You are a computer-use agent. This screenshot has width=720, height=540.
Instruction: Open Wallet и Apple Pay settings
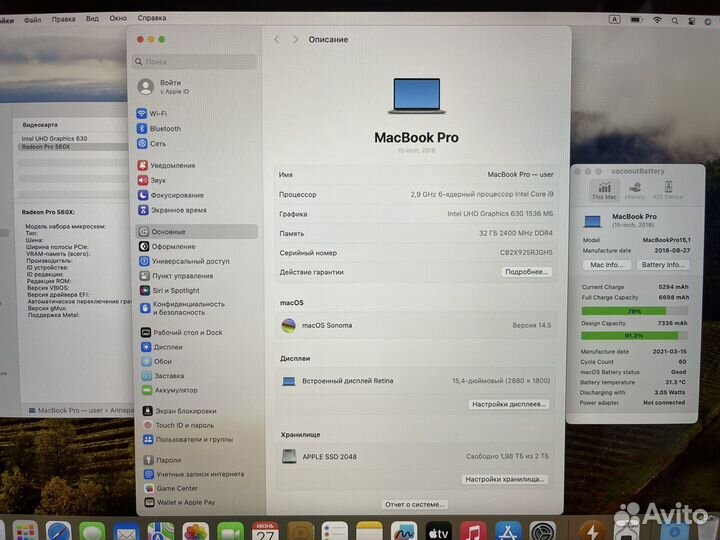point(180,502)
